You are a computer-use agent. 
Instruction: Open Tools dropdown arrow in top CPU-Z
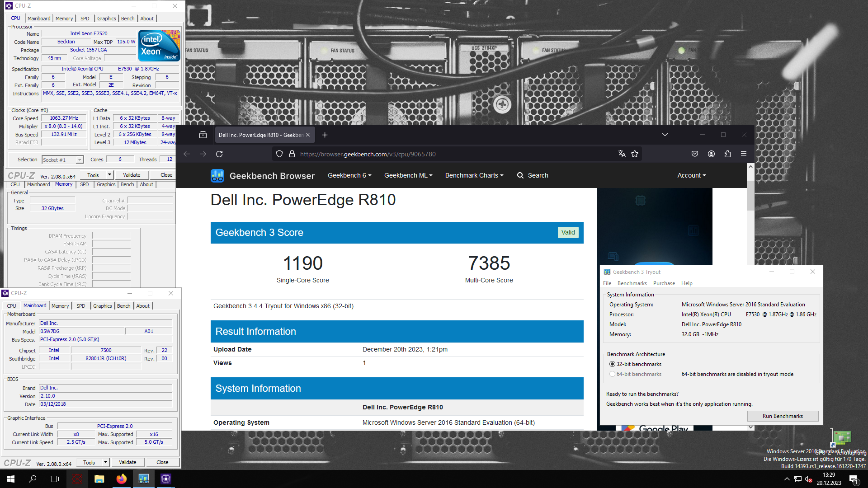[109, 175]
